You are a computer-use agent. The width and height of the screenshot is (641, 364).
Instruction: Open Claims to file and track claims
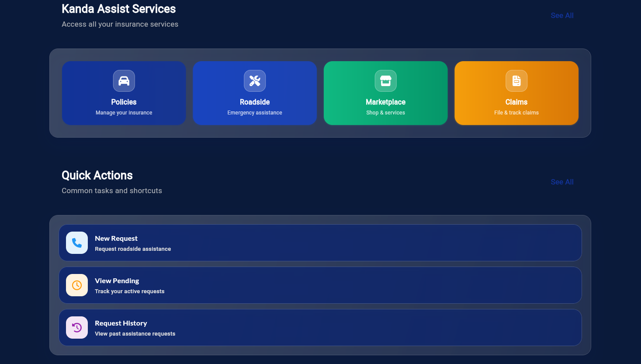516,93
